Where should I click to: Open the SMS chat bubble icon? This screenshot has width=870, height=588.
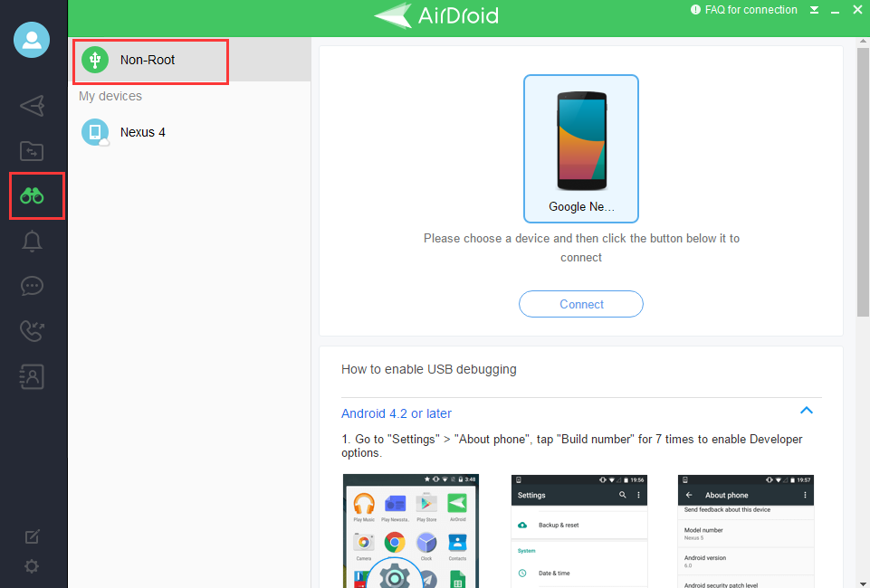[x=32, y=286]
